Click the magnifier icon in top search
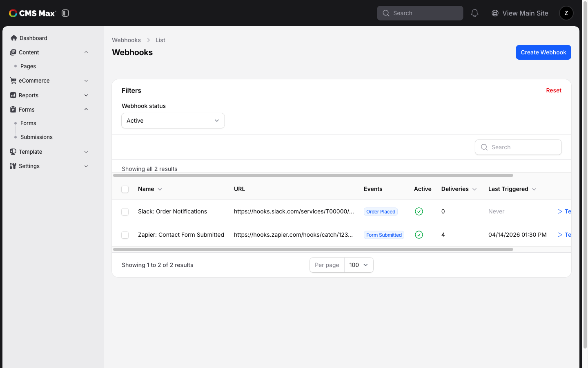 point(386,13)
